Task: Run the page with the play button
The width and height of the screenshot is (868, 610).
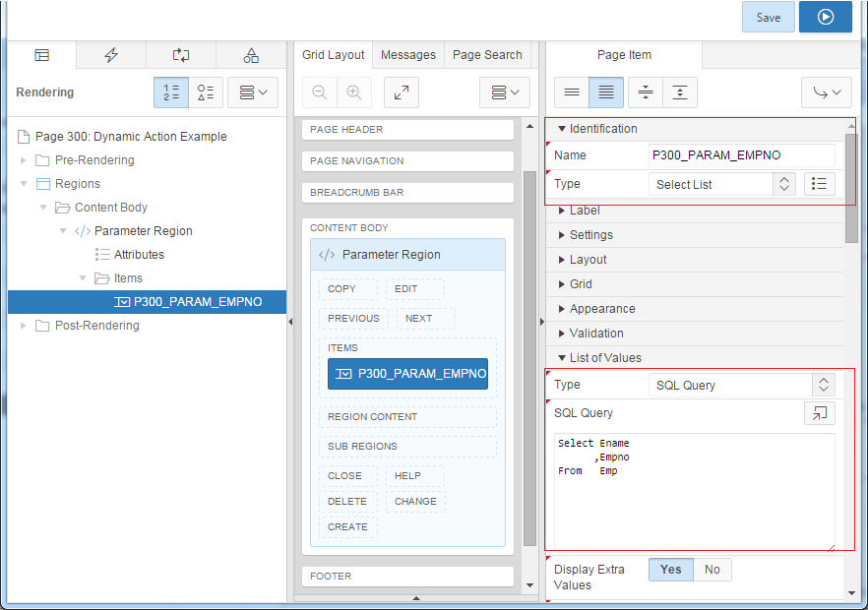Action: (825, 17)
